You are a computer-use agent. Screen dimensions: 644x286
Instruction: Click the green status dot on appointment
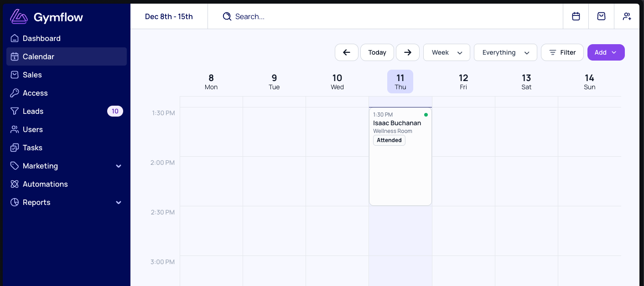426,115
